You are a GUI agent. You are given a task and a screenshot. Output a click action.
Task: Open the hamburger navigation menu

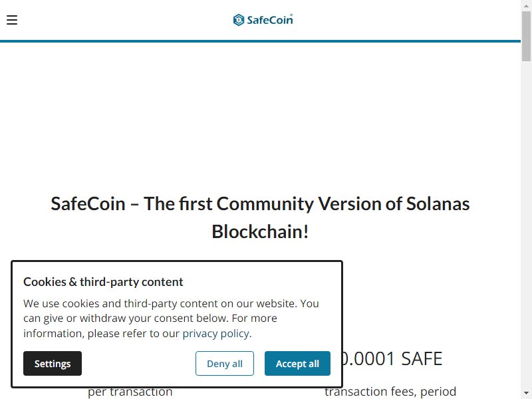(12, 20)
